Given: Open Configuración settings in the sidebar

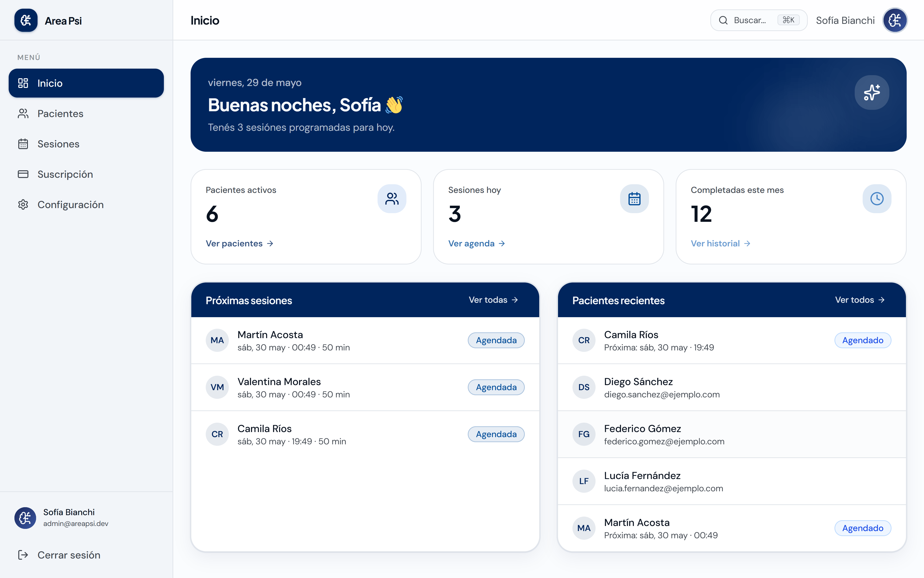Looking at the screenshot, I should point(86,204).
